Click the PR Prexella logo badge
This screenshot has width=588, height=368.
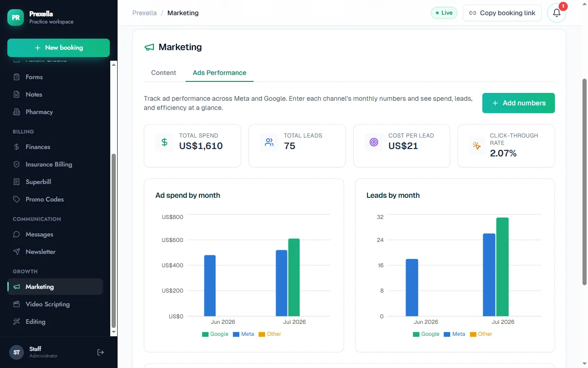[16, 17]
